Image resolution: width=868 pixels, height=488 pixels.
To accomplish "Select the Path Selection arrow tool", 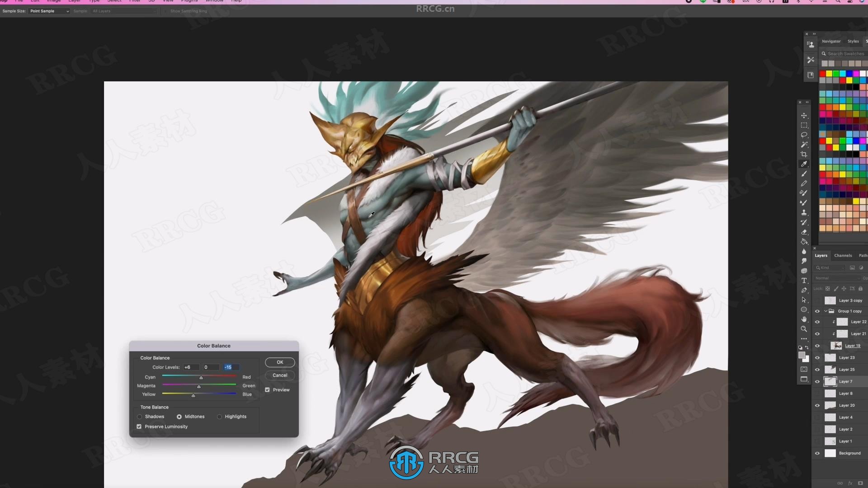I will click(x=804, y=300).
